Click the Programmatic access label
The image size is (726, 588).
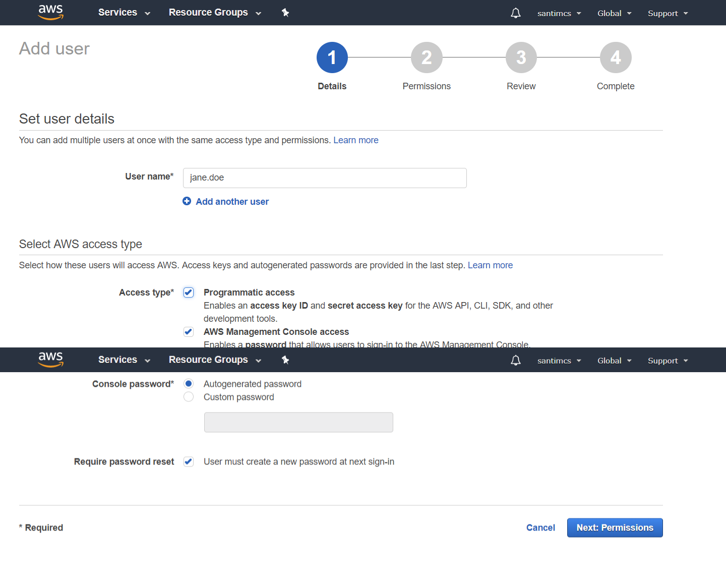pyautogui.click(x=249, y=292)
